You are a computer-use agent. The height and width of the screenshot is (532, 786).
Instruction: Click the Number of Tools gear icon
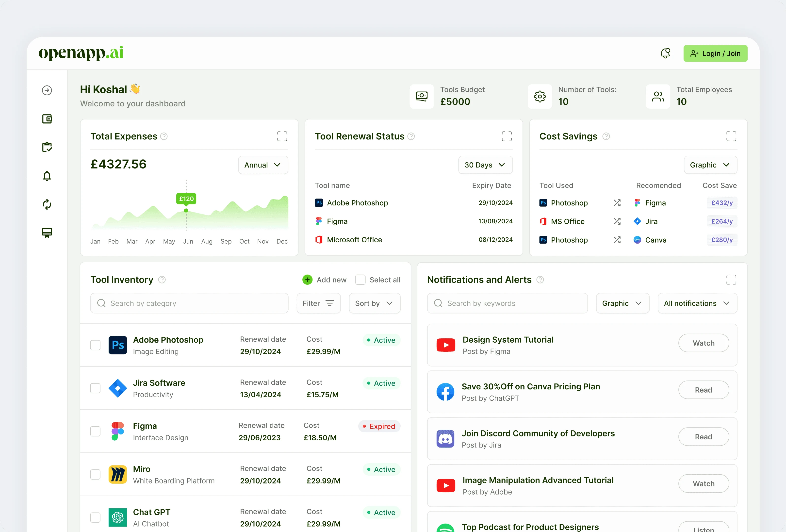pos(540,96)
